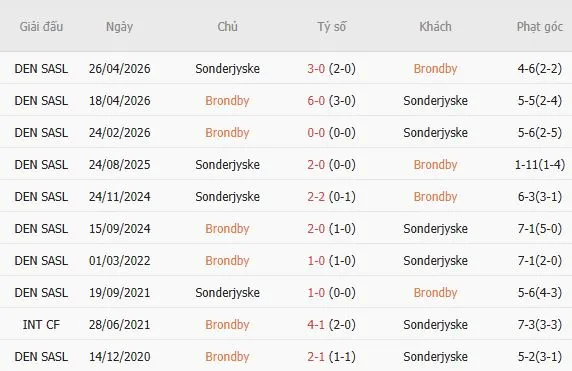Open Brondby home team on 24/02/2026
The width and height of the screenshot is (572, 371).
click(x=227, y=133)
